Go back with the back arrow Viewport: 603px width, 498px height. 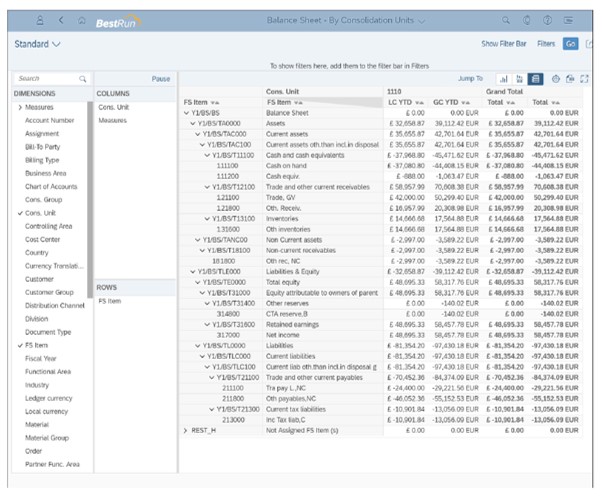click(61, 20)
